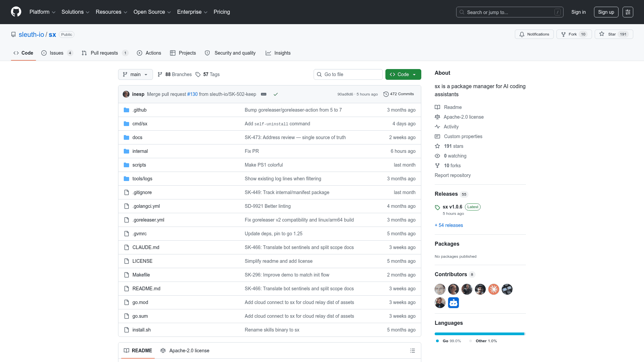Open pull request #130 link
Viewport: 644px width, 362px height.
(193, 94)
